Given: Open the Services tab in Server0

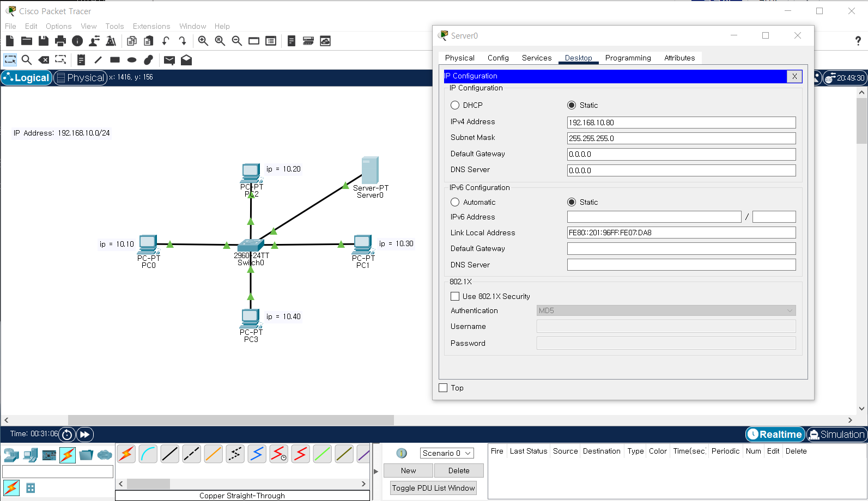Looking at the screenshot, I should pos(537,58).
